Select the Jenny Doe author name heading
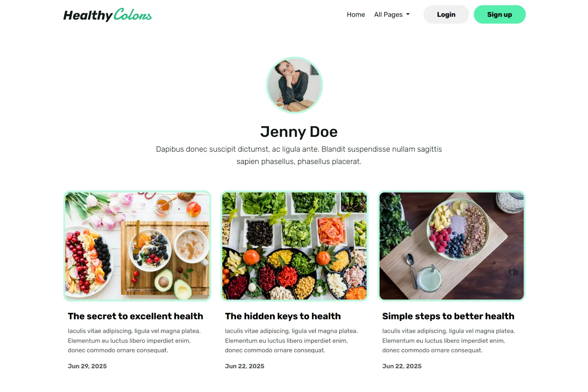 point(299,132)
